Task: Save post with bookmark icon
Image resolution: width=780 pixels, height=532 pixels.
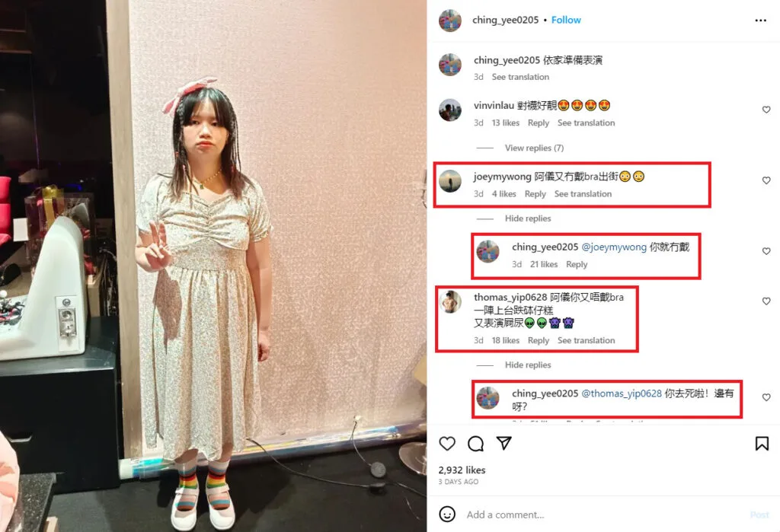Action: pos(762,443)
